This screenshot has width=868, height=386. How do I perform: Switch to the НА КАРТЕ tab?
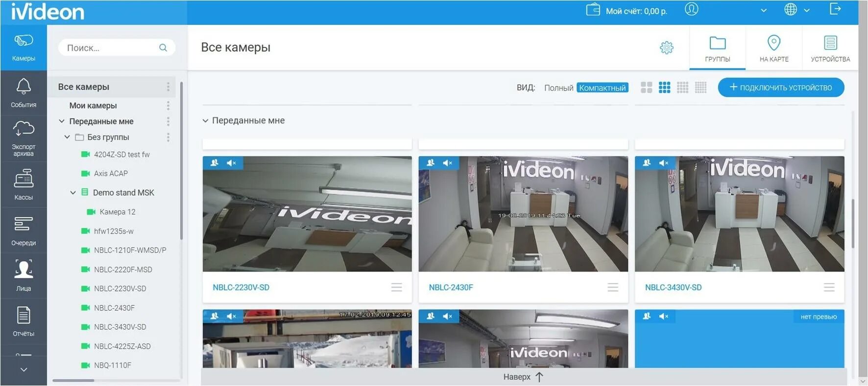coord(774,48)
